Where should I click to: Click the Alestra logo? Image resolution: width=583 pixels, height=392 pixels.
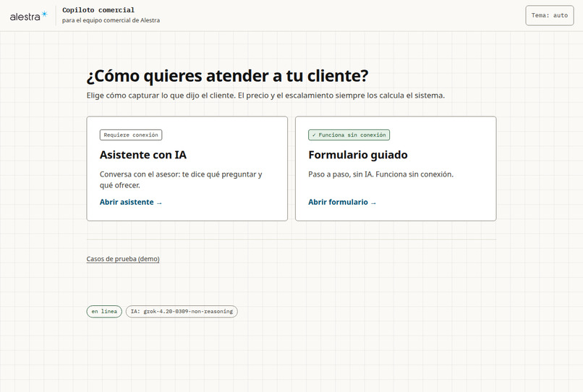coord(29,16)
